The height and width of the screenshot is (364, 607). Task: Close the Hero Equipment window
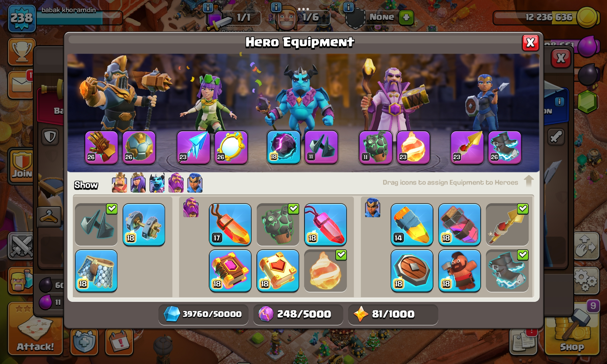(x=531, y=43)
